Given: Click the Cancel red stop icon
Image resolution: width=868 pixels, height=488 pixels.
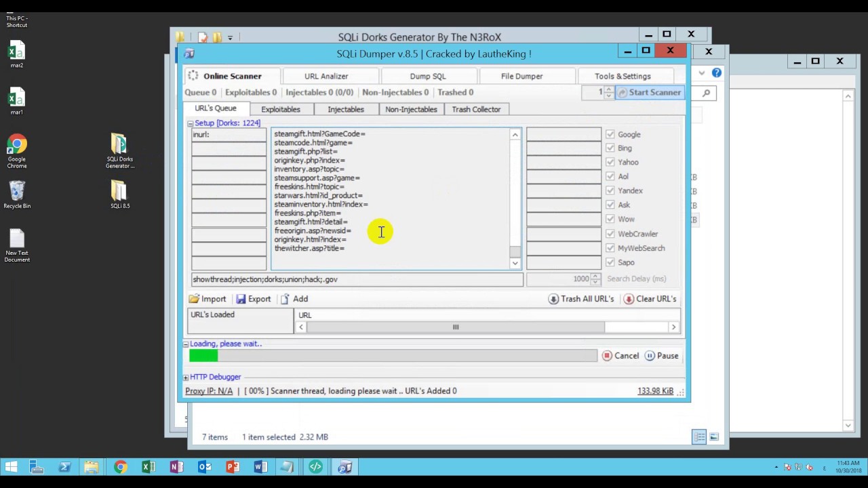Looking at the screenshot, I should (x=607, y=356).
